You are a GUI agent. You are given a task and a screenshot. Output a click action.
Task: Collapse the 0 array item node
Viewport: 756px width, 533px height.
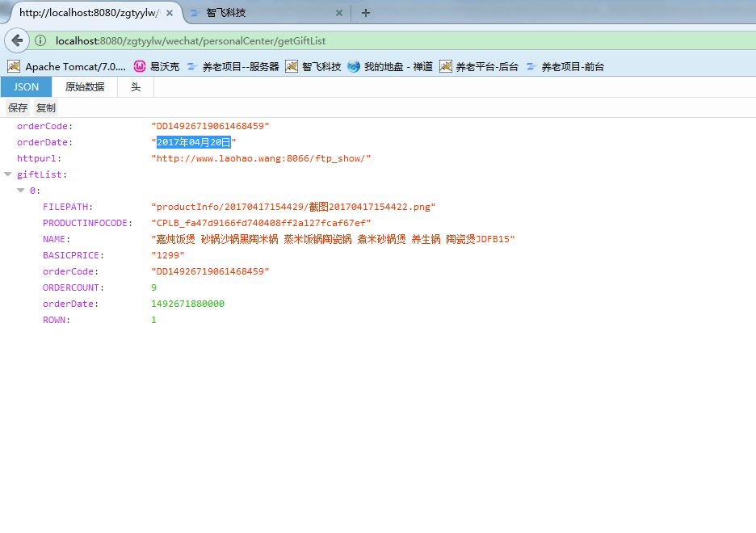[21, 191]
